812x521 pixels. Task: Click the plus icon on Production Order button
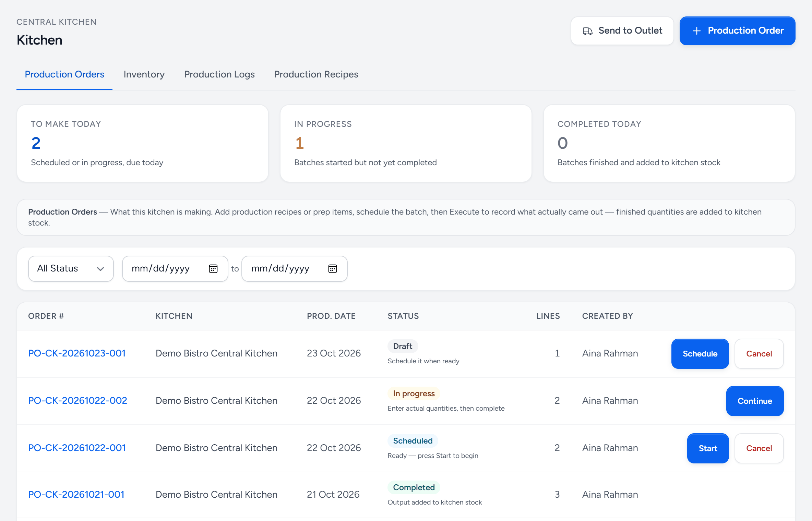pyautogui.click(x=696, y=31)
